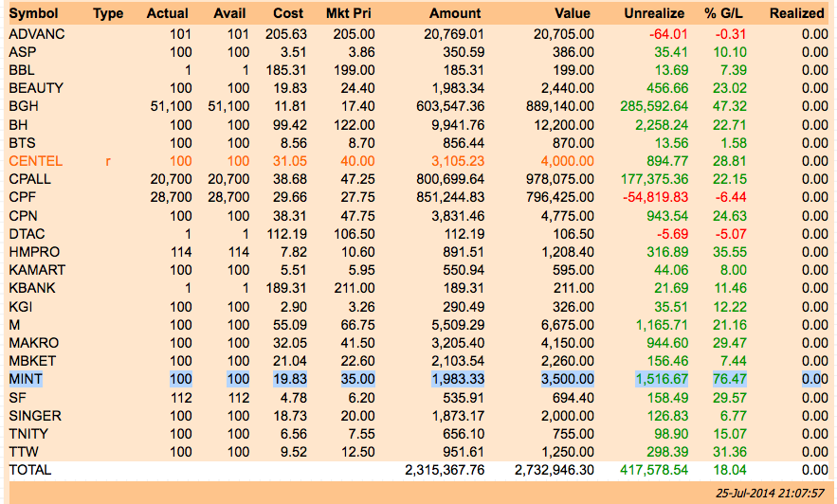Select the BEAUTY stock row
Image resolution: width=837 pixels, height=504 pixels.
pos(419,88)
